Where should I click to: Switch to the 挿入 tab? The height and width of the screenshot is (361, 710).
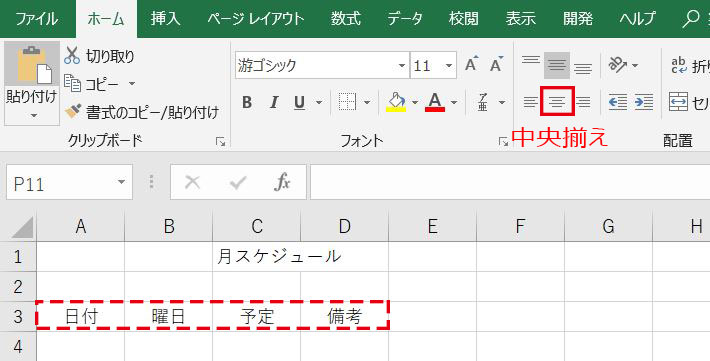(165, 19)
